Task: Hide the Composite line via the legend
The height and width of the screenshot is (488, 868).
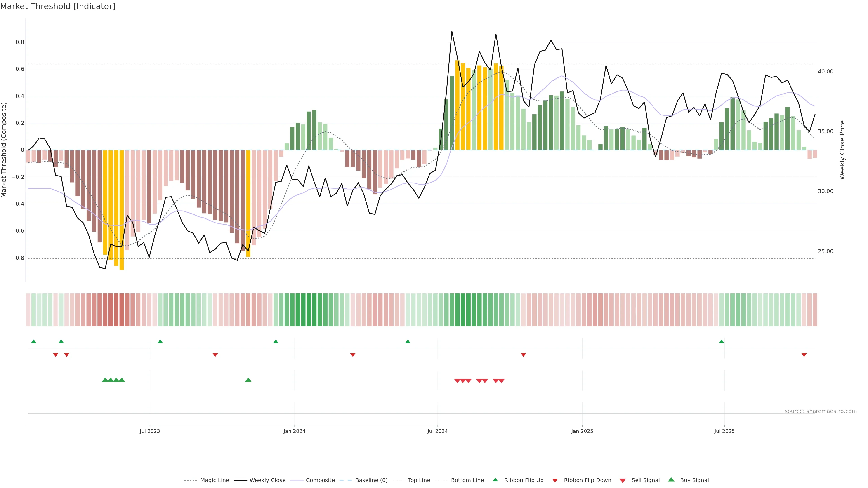Action: click(x=320, y=480)
